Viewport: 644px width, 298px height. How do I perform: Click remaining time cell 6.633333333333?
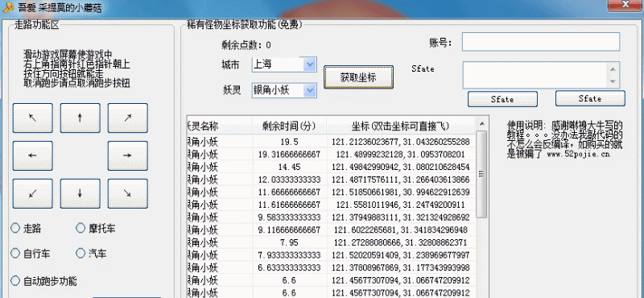coord(290,267)
